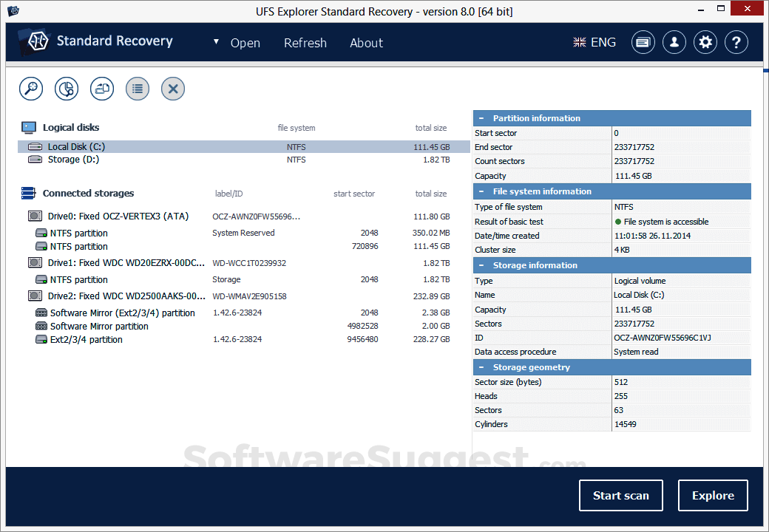
Task: Click the End sector value 233717752
Action: 634,147
